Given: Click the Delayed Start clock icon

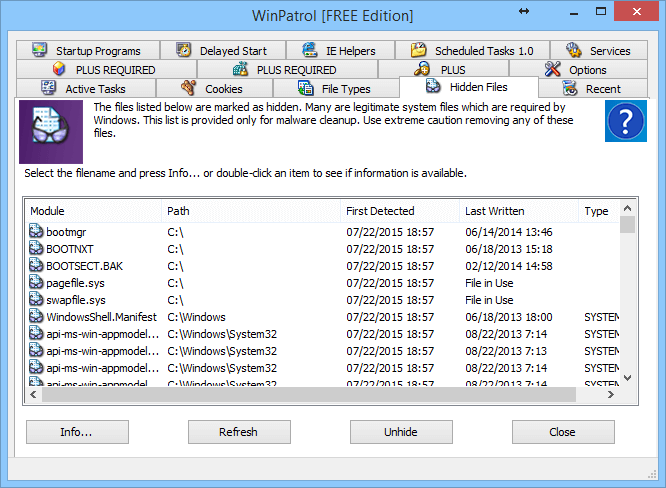Looking at the screenshot, I should 183,50.
